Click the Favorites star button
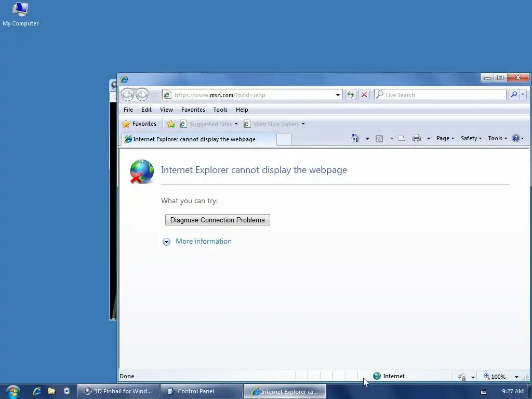This screenshot has height=399, width=532. 139,124
